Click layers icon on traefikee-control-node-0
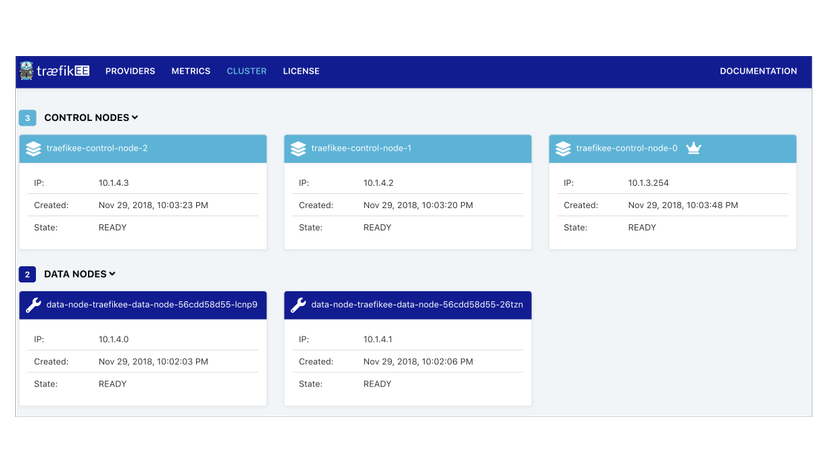 tap(563, 148)
